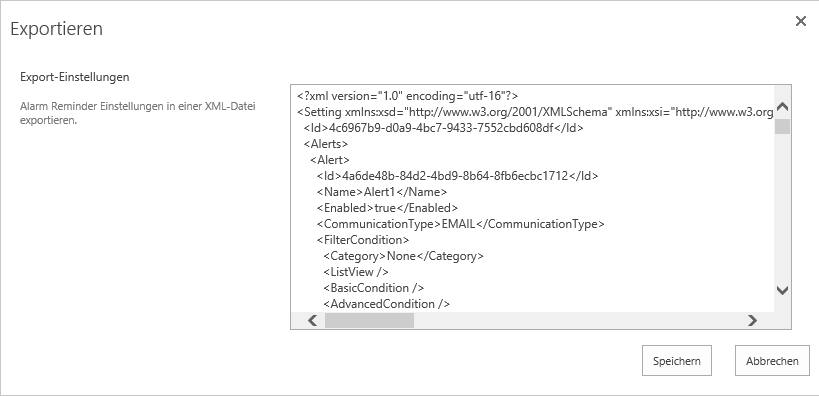This screenshot has height=396, width=819.
Task: Close the Exportieren dialog with X
Action: coord(800,21)
